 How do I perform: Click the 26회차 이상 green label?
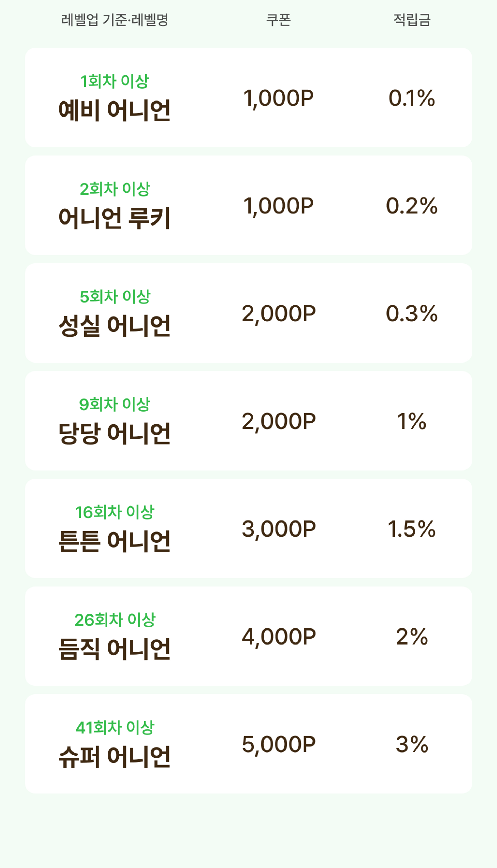(x=115, y=620)
